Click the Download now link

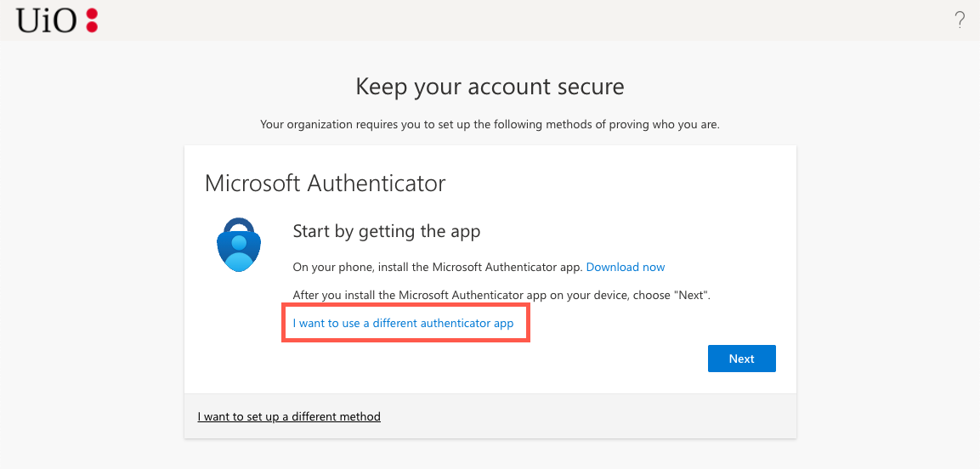tap(626, 268)
